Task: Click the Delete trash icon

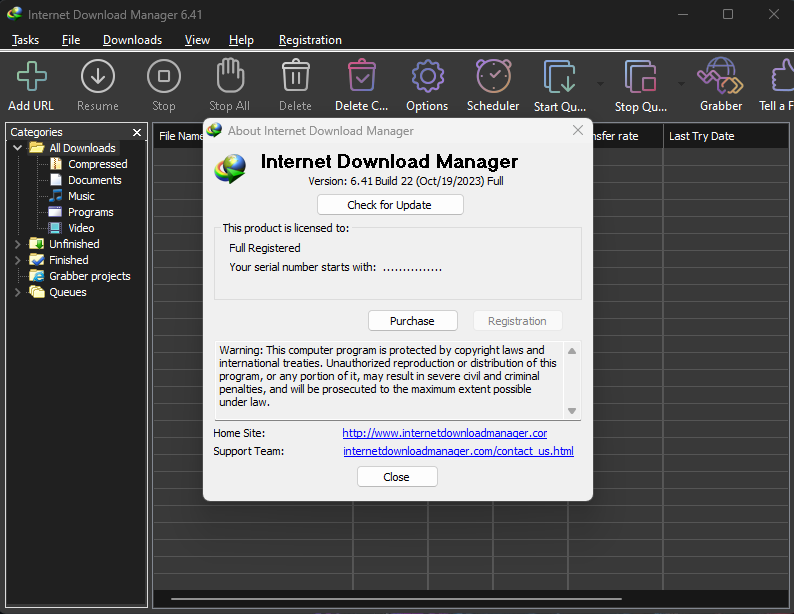Action: [296, 75]
